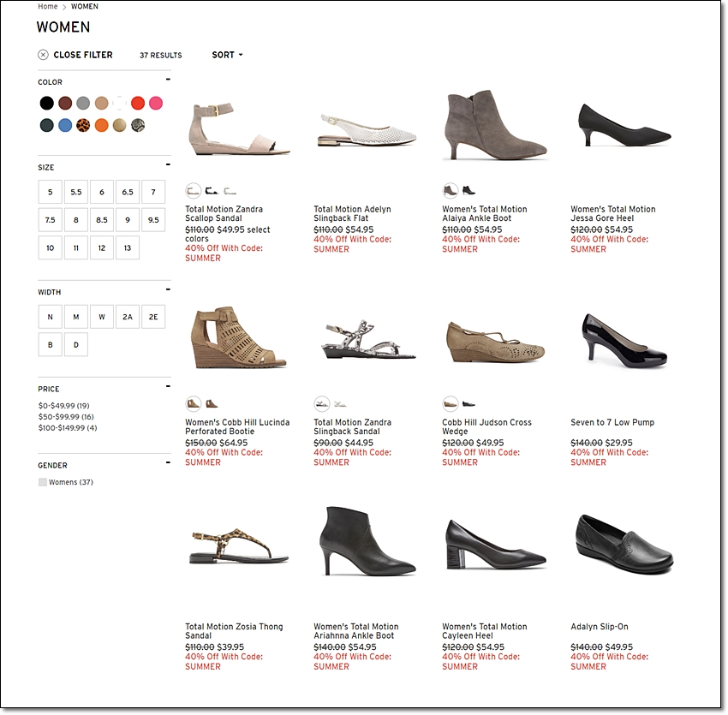Select black variant of Judson Cross Wedge

(469, 404)
